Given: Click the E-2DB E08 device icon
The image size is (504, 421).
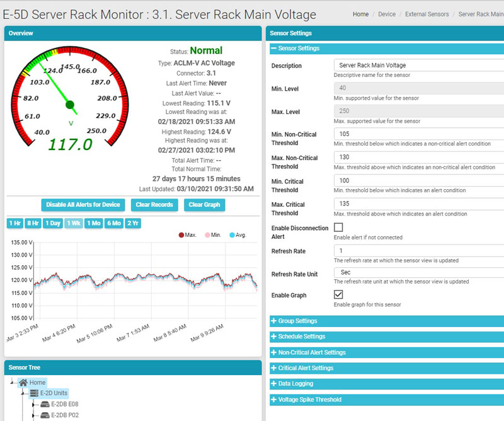Looking at the screenshot, I should (45, 404).
